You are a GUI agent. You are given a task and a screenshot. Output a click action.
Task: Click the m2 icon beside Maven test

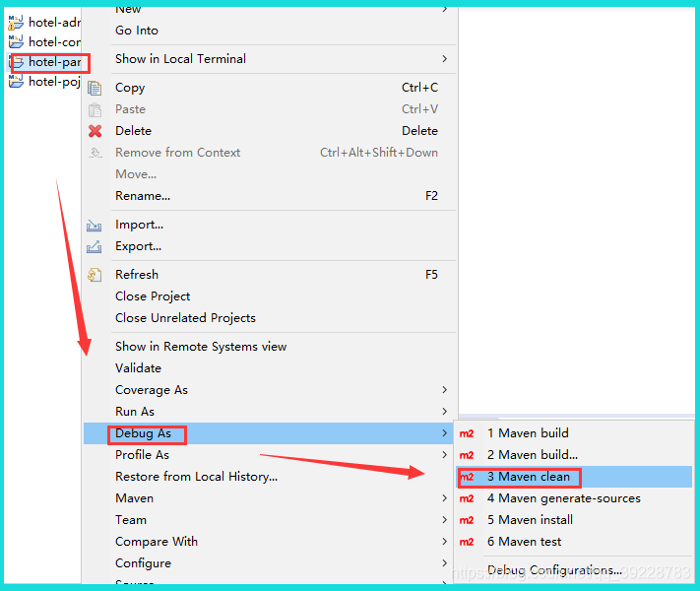tap(467, 542)
